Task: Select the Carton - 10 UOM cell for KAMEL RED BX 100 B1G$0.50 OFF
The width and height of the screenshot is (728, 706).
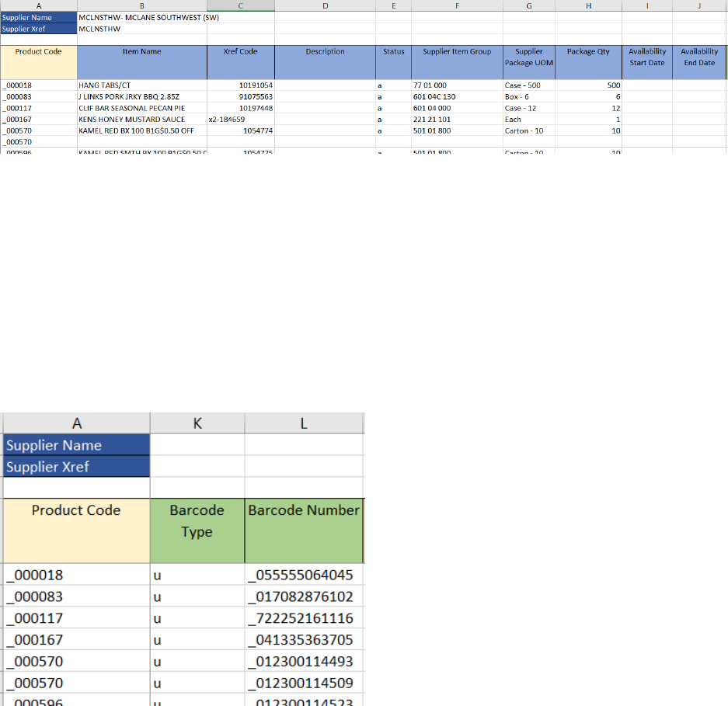Action: click(529, 131)
